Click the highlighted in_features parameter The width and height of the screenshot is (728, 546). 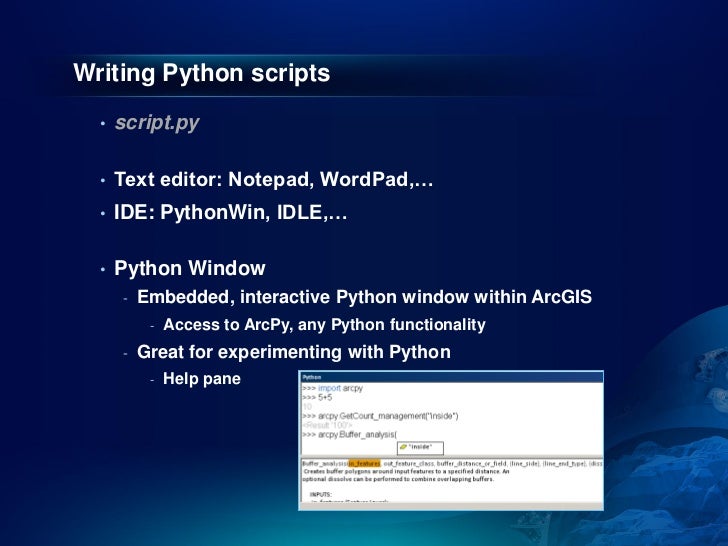point(364,463)
